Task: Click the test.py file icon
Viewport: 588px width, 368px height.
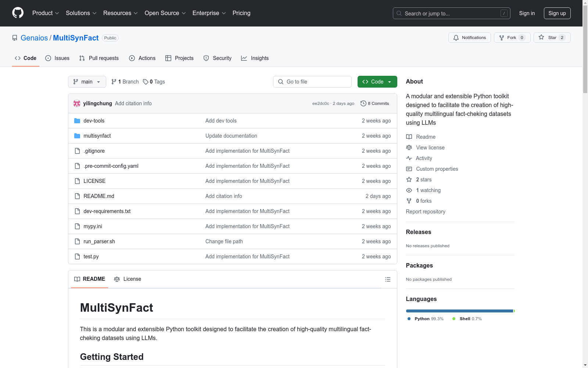Action: point(77,256)
